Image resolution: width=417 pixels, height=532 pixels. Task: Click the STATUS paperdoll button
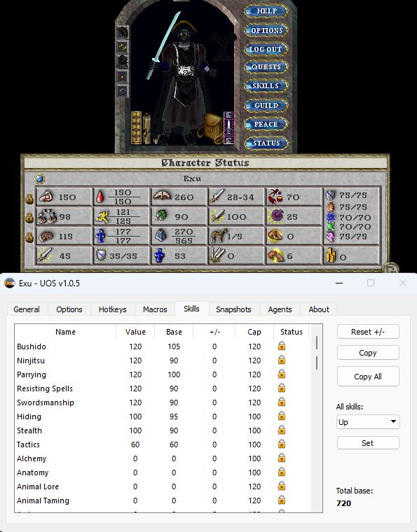pyautogui.click(x=266, y=143)
